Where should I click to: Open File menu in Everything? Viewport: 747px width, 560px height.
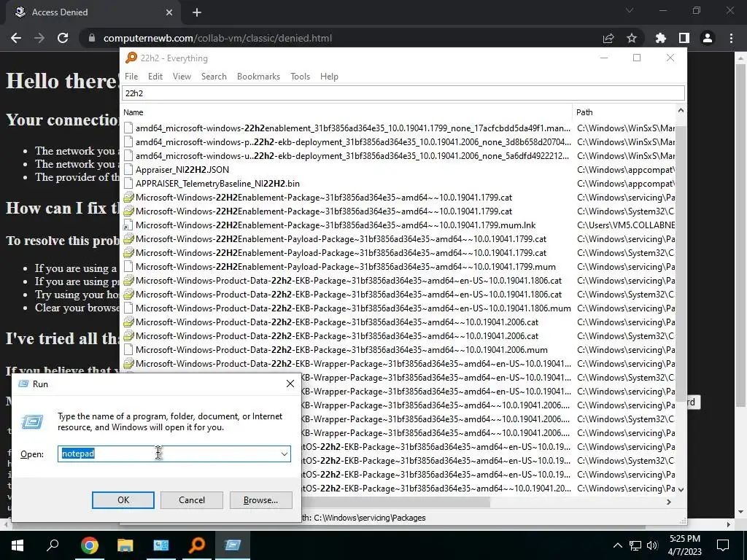pos(131,76)
